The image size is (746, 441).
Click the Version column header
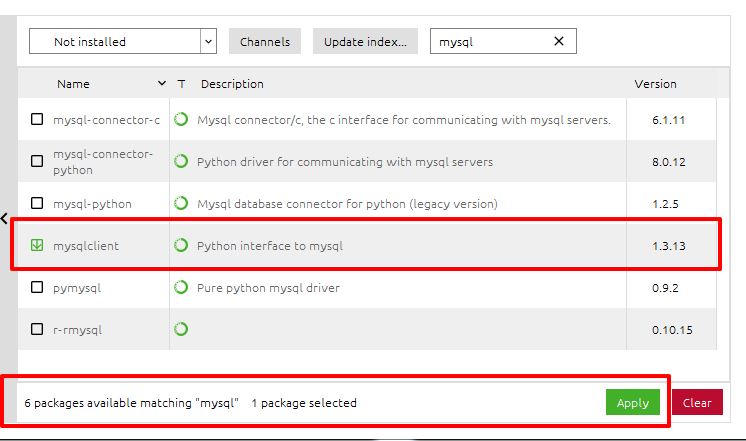tap(655, 84)
